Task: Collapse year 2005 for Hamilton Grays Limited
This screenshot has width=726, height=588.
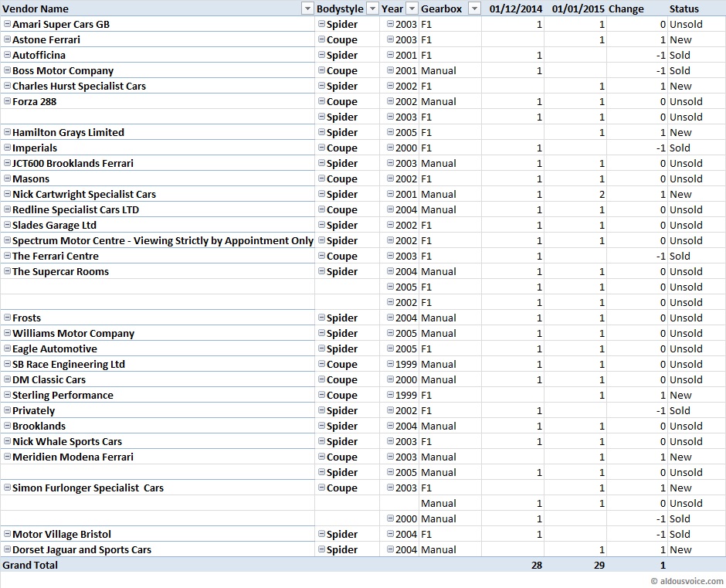Action: [x=390, y=132]
